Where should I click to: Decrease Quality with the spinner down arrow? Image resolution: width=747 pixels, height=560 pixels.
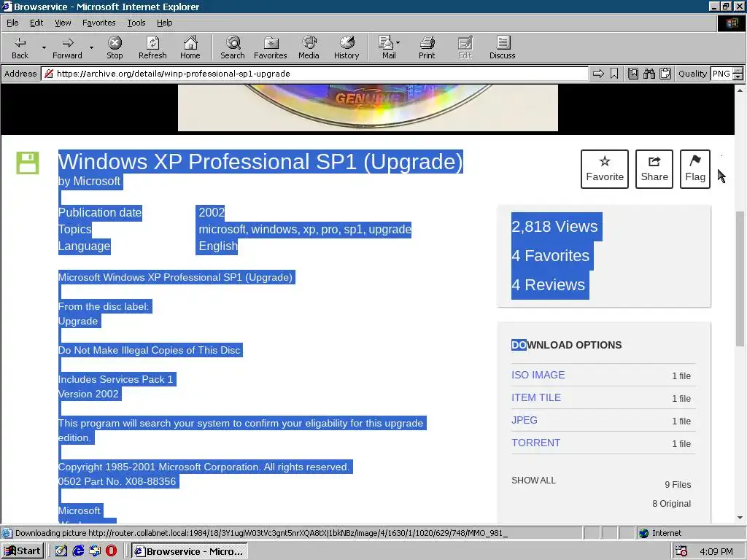(x=738, y=77)
